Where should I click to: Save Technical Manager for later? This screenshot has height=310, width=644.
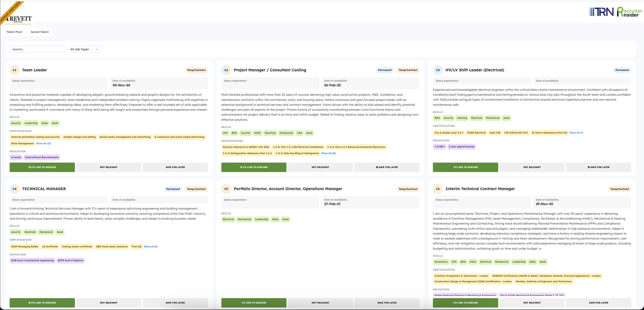175,303
